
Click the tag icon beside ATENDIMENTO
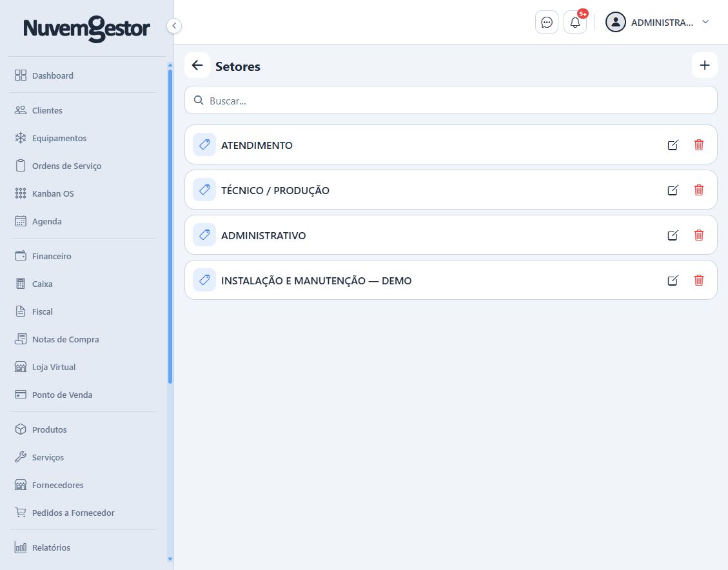[x=204, y=145]
